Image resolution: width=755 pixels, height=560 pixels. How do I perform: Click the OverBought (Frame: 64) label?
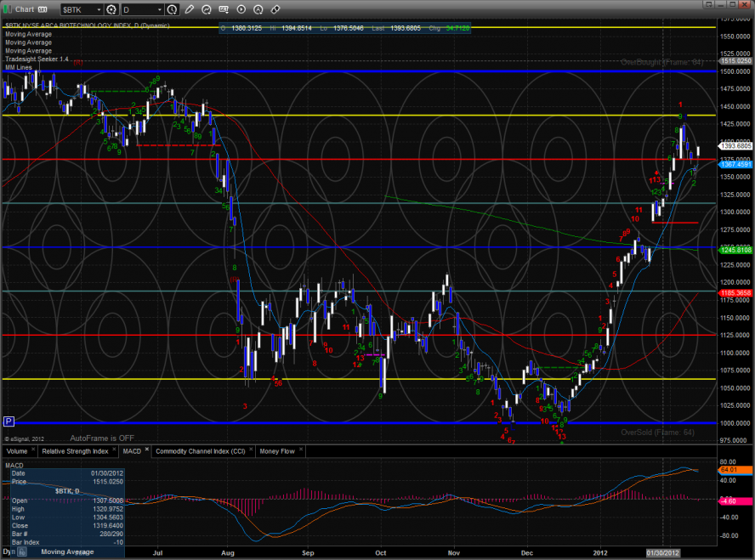click(x=661, y=62)
